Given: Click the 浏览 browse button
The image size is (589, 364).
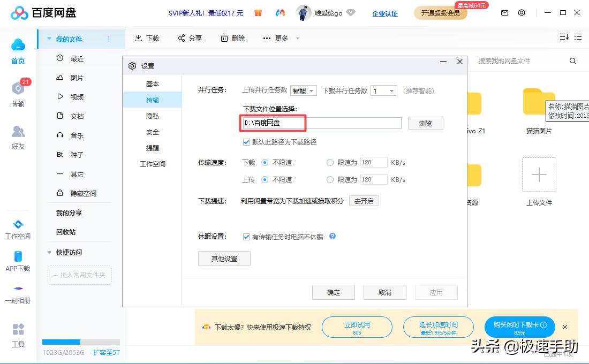Looking at the screenshot, I should click(x=425, y=123).
